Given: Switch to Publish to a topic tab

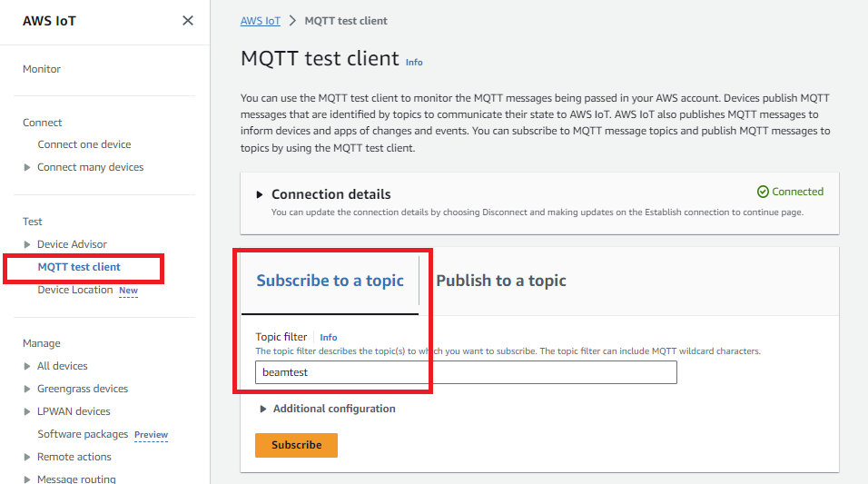Looking at the screenshot, I should pos(501,281).
